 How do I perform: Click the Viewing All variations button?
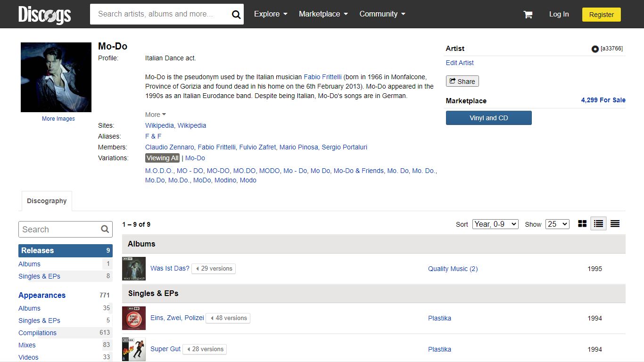(163, 158)
